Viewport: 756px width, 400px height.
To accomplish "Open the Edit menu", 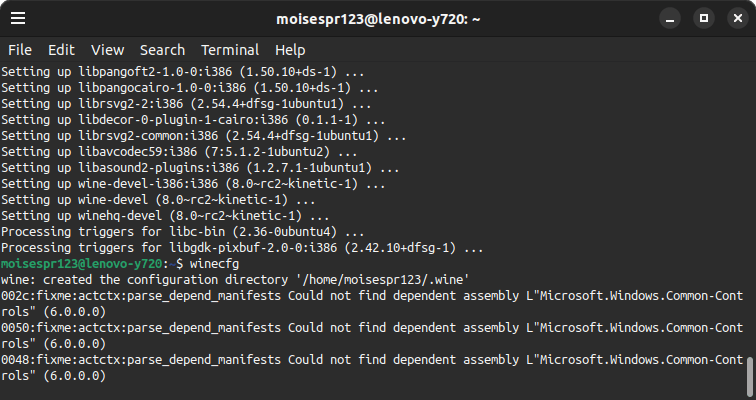I will (x=61, y=50).
